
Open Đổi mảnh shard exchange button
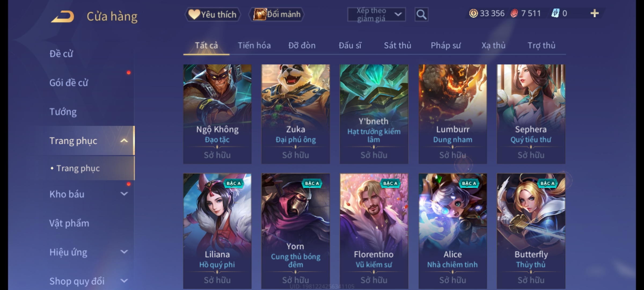[x=277, y=15]
